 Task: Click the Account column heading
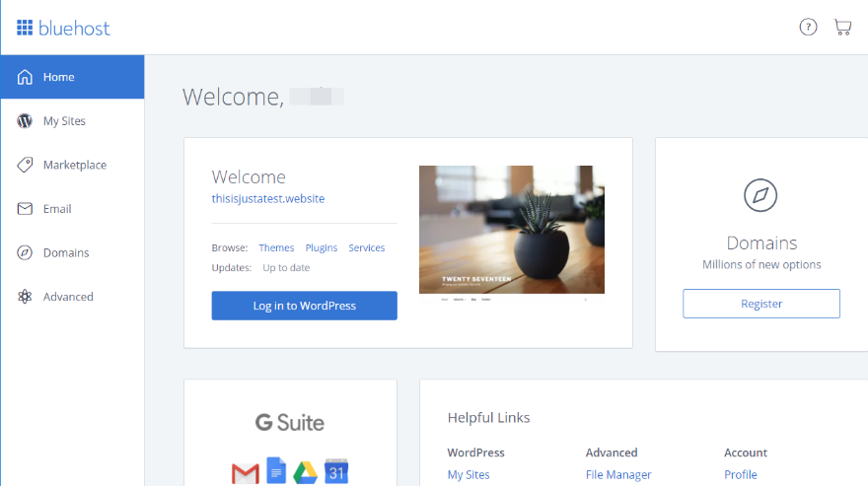coord(745,452)
